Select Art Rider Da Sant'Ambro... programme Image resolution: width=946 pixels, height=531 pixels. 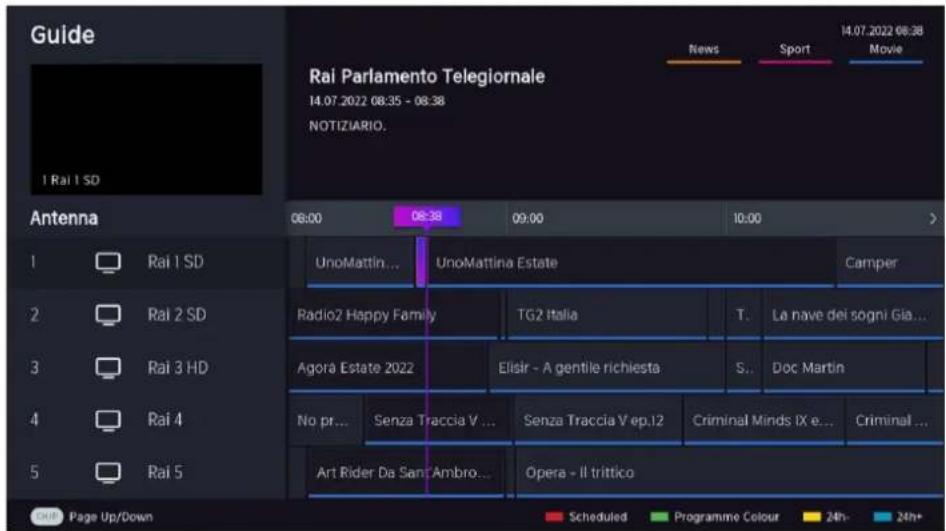pyautogui.click(x=405, y=472)
